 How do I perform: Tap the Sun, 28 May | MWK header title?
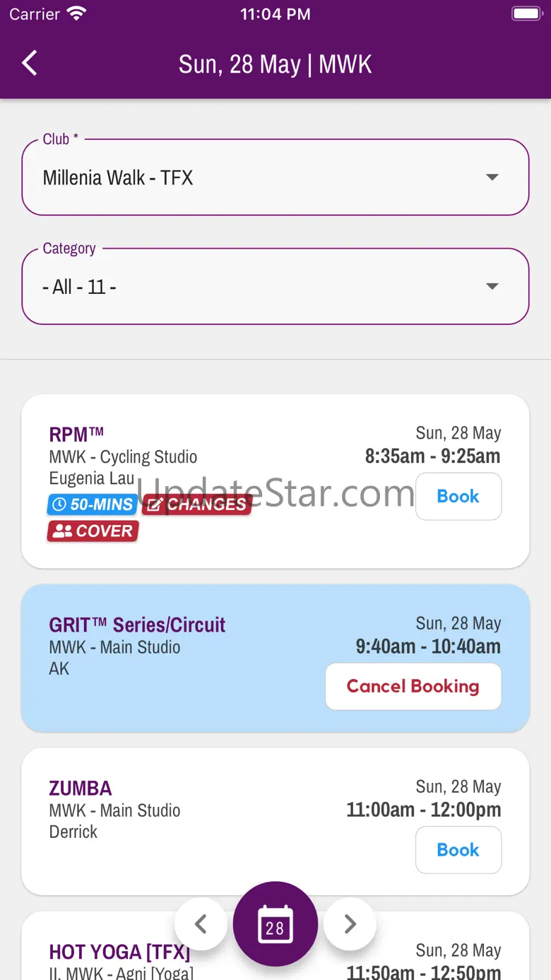click(x=275, y=64)
